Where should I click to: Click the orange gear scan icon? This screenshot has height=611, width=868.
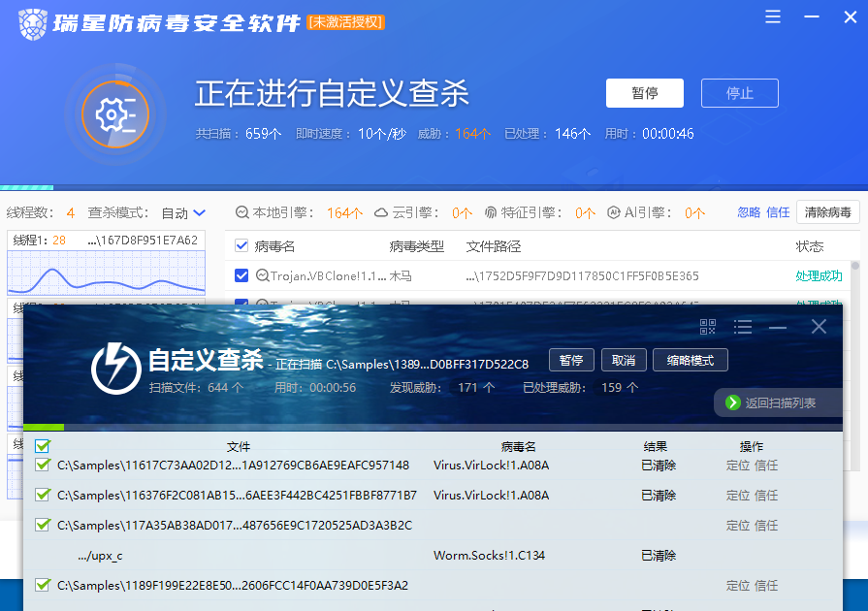click(x=115, y=114)
